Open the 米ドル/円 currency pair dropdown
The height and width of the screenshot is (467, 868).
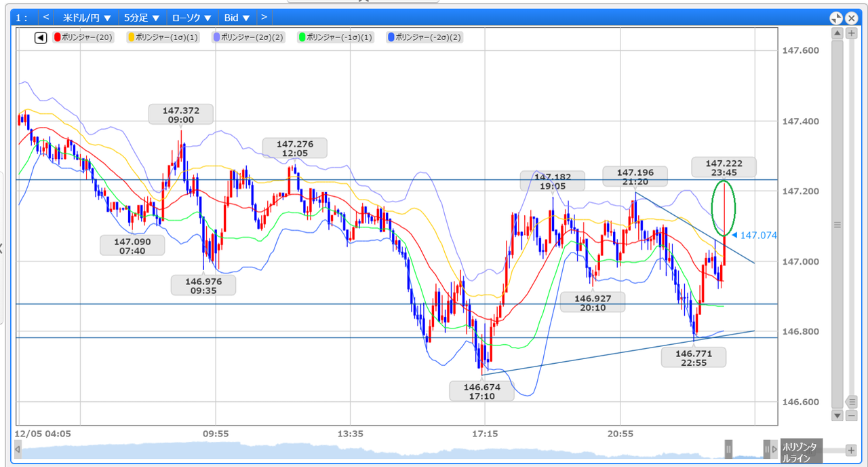pyautogui.click(x=83, y=18)
